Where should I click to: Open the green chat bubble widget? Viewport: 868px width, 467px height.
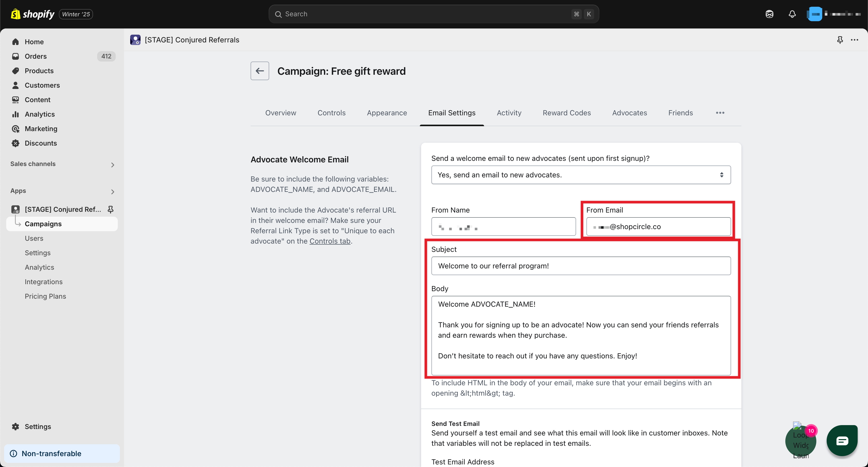point(842,441)
